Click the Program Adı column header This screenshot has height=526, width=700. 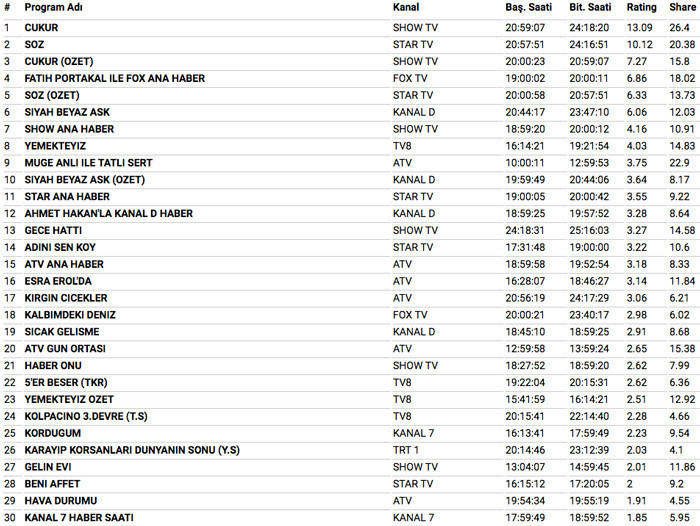pos(52,7)
